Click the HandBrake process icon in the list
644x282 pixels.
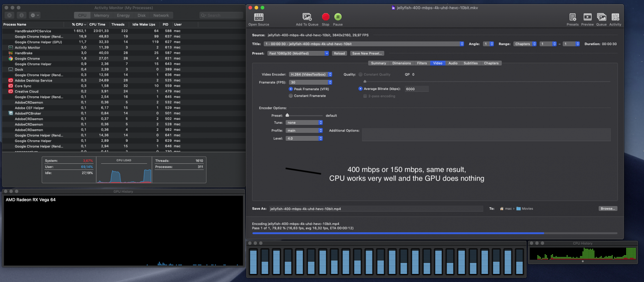tap(11, 53)
